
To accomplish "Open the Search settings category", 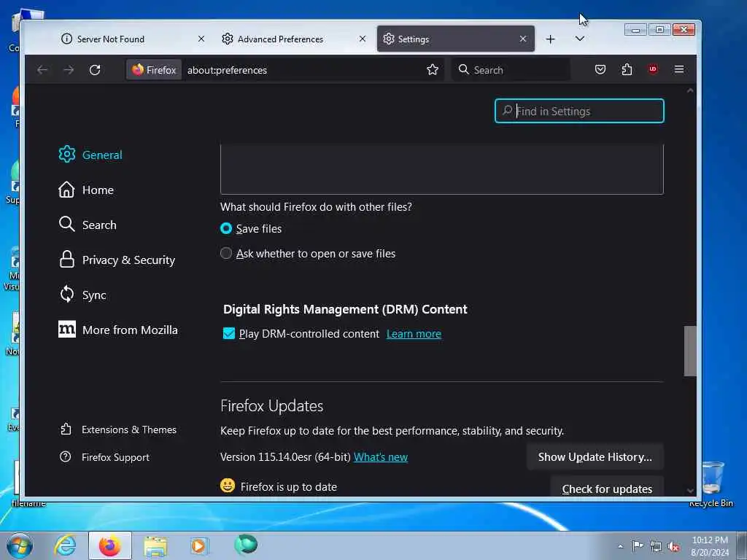I will tap(88, 225).
